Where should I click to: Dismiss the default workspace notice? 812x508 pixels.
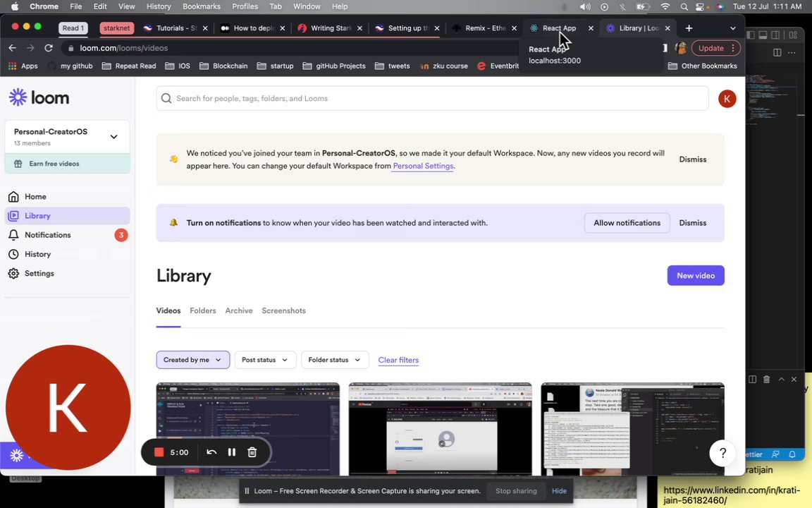pyautogui.click(x=692, y=159)
